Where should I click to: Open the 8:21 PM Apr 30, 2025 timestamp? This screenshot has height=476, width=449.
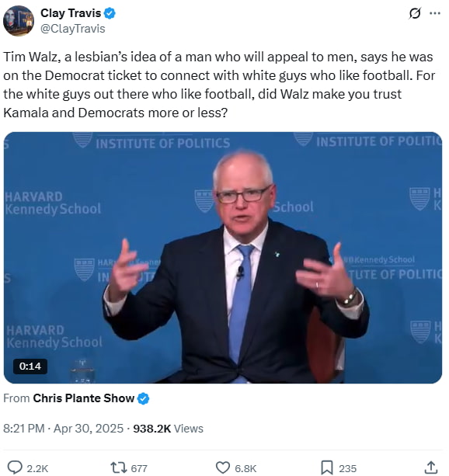pyautogui.click(x=63, y=429)
